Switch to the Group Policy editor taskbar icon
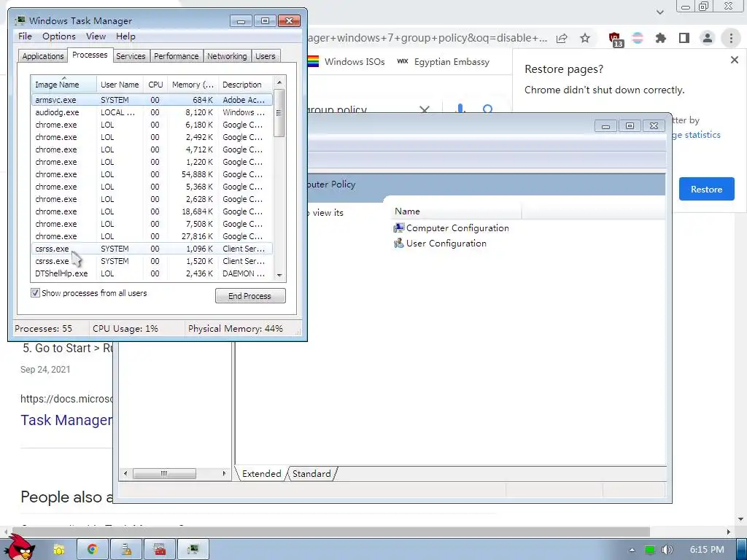 (x=126, y=550)
